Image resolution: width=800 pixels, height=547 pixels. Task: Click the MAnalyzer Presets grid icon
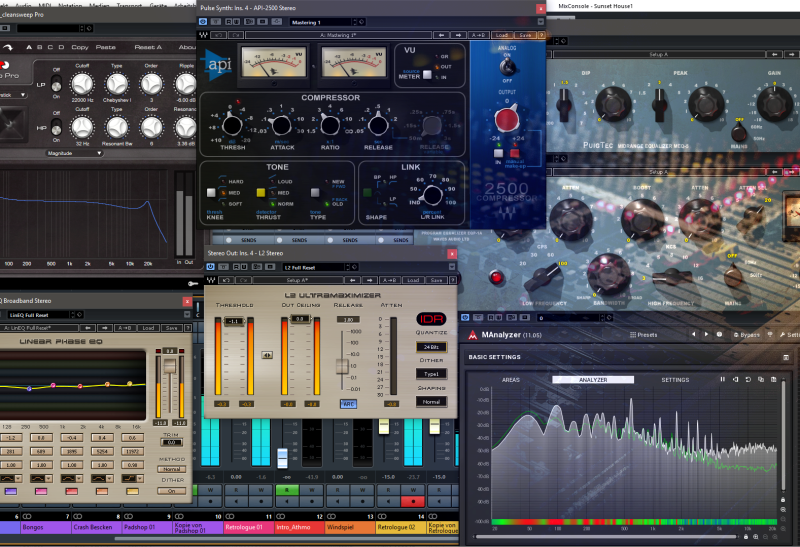[630, 335]
